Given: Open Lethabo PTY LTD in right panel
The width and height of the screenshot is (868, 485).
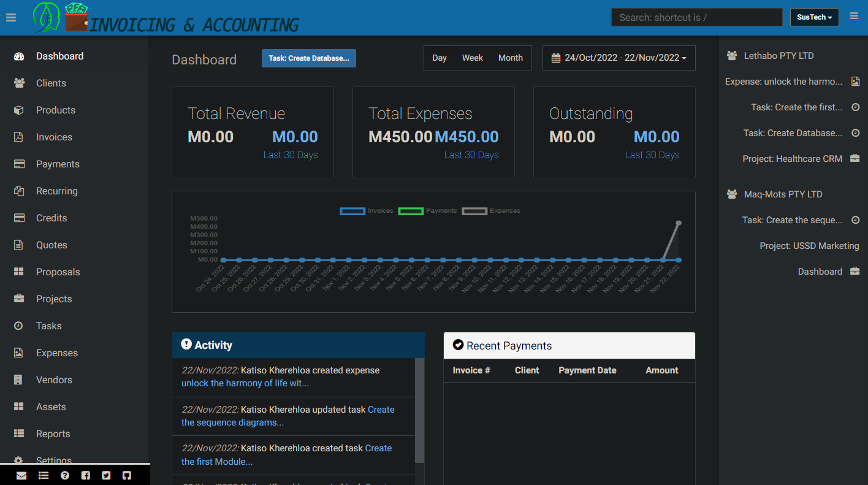Looking at the screenshot, I should (x=779, y=56).
